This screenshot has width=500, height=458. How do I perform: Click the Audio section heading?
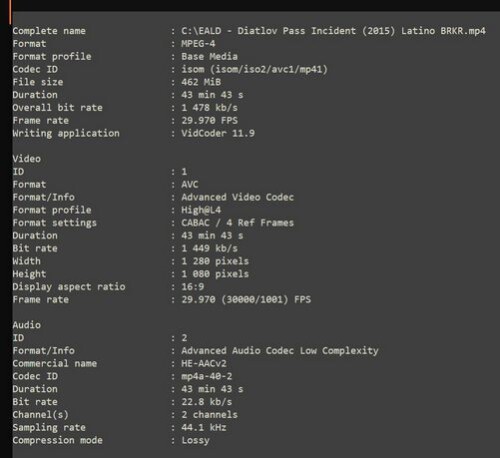tap(27, 325)
